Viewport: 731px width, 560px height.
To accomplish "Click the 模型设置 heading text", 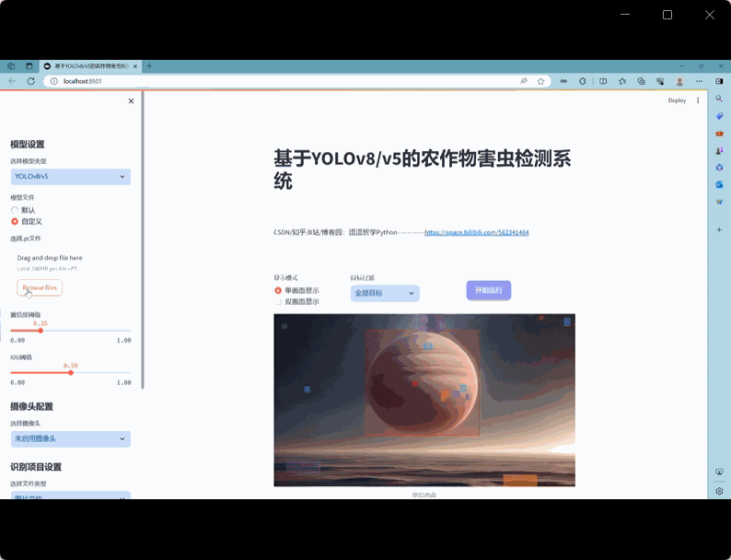I will (28, 145).
